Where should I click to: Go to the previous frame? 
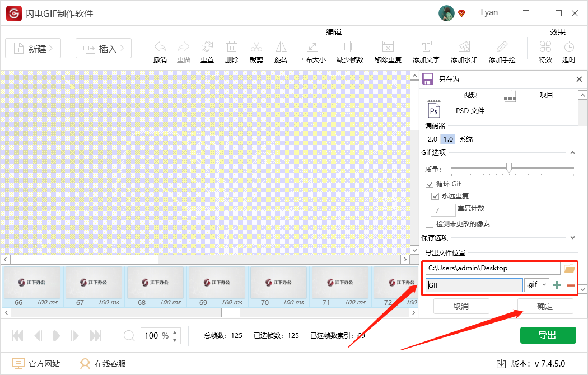point(38,336)
